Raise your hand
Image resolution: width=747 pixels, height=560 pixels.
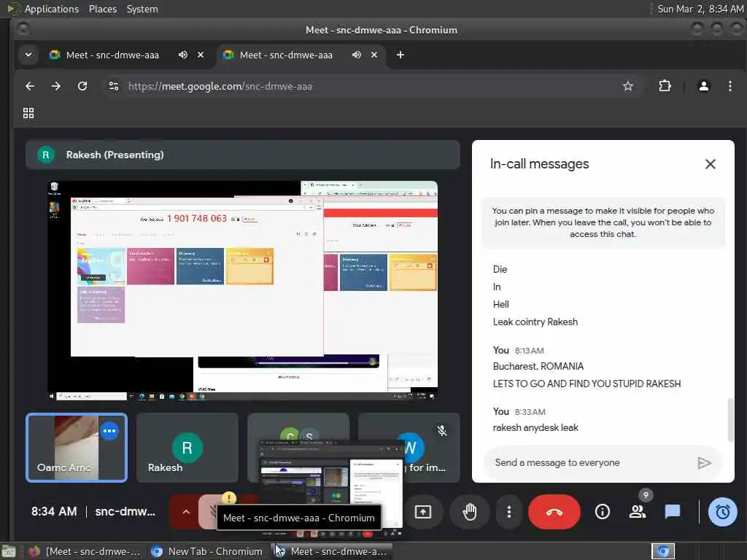[470, 512]
